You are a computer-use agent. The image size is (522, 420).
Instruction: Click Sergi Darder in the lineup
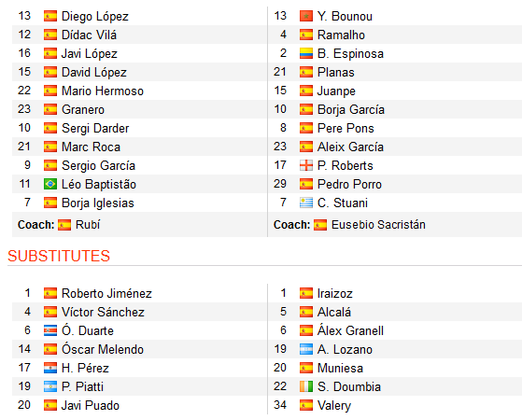click(95, 129)
